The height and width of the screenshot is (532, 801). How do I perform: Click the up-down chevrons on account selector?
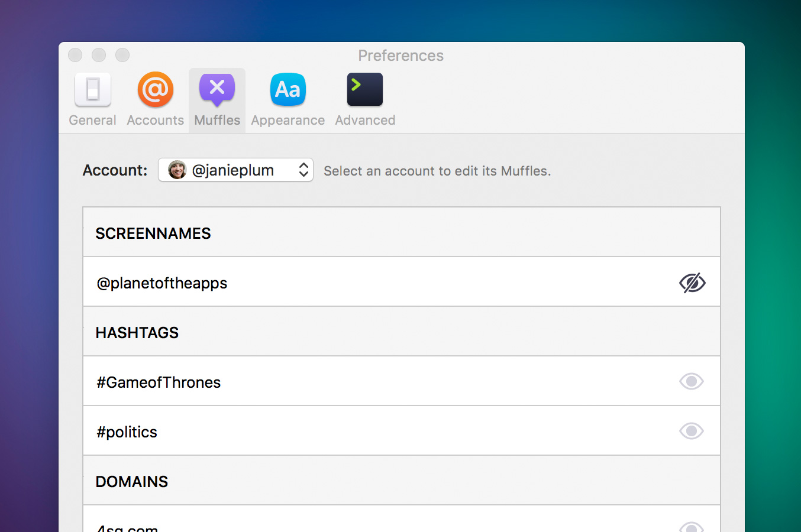point(303,170)
